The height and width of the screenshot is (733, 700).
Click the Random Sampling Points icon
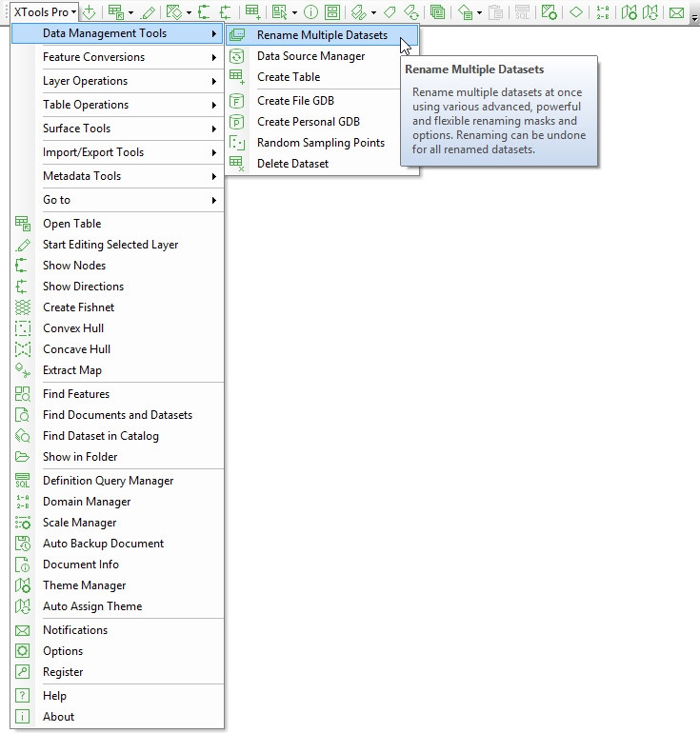tap(237, 143)
